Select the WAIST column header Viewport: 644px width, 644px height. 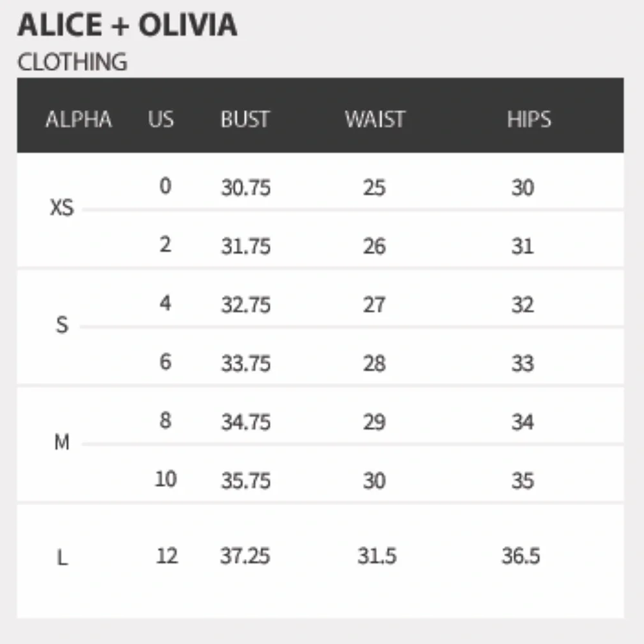[x=375, y=120]
